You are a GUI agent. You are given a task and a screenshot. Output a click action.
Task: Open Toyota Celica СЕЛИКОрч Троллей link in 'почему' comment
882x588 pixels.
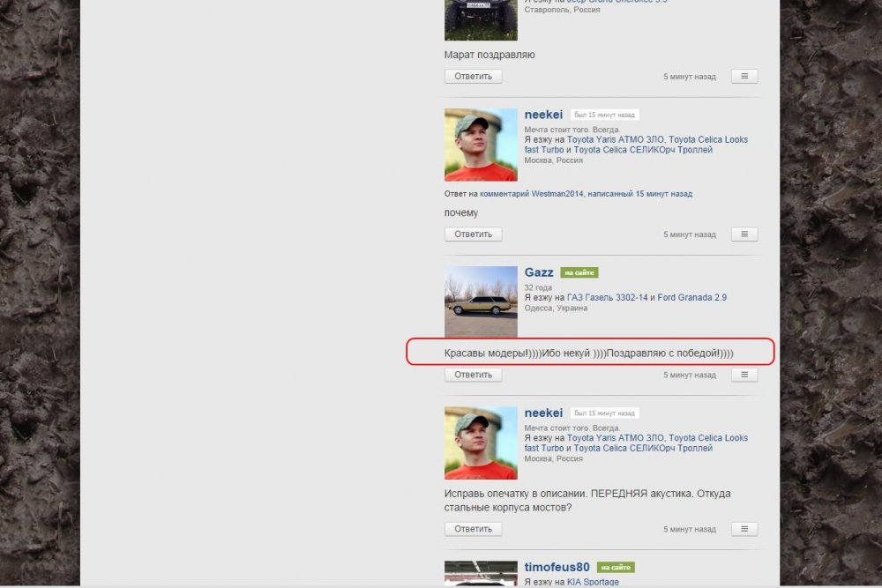[643, 150]
